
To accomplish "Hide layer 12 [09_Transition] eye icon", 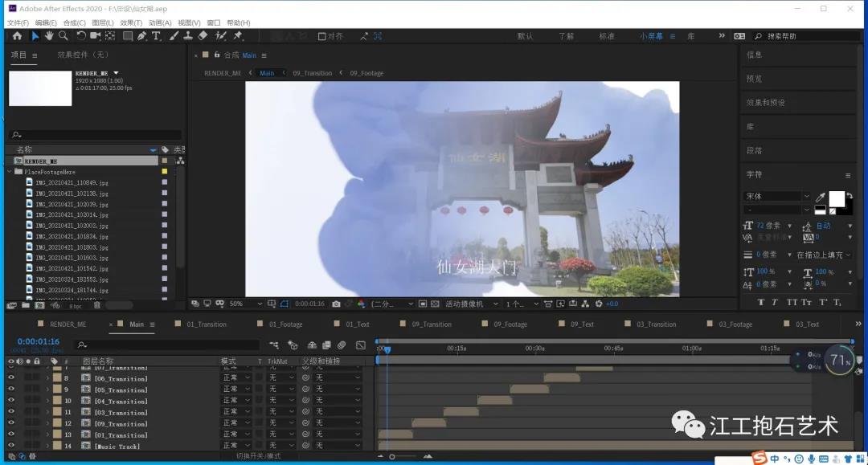I will point(11,423).
